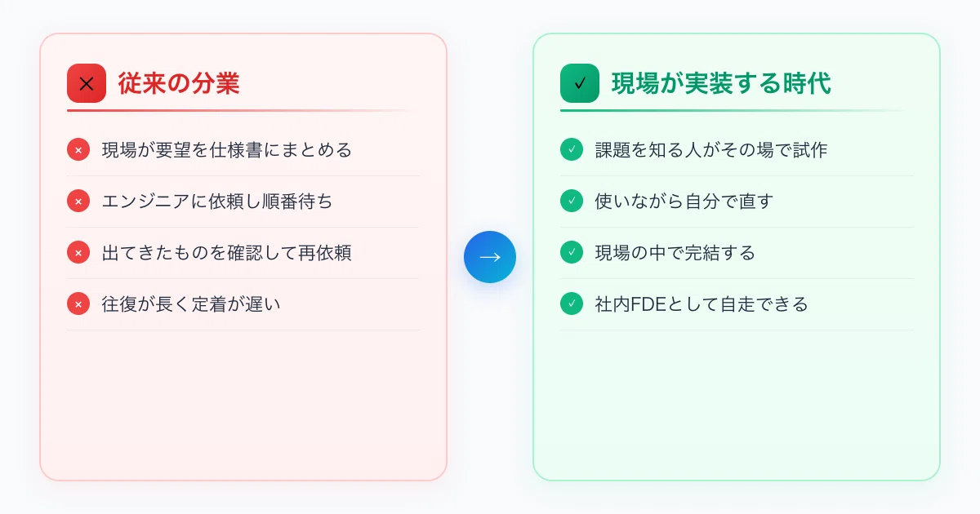
Task: Click green check bullet next to 現場の中で完結する
Action: click(572, 253)
